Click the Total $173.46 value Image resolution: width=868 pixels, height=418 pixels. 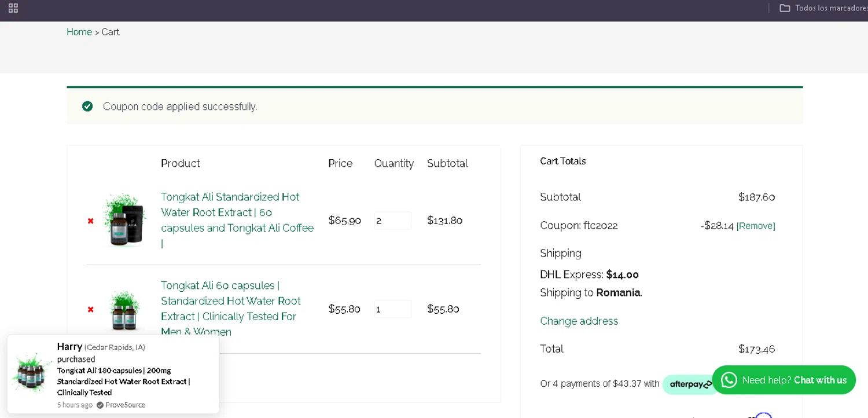pos(756,349)
